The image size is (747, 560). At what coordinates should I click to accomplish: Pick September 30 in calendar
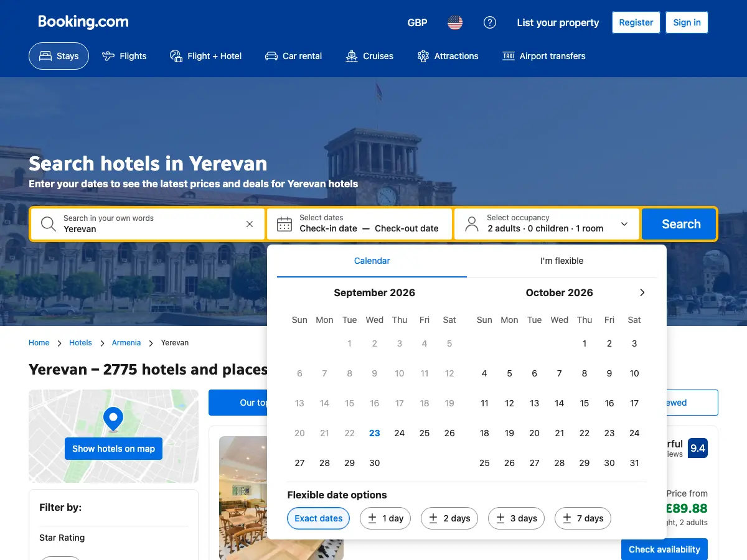point(375,463)
